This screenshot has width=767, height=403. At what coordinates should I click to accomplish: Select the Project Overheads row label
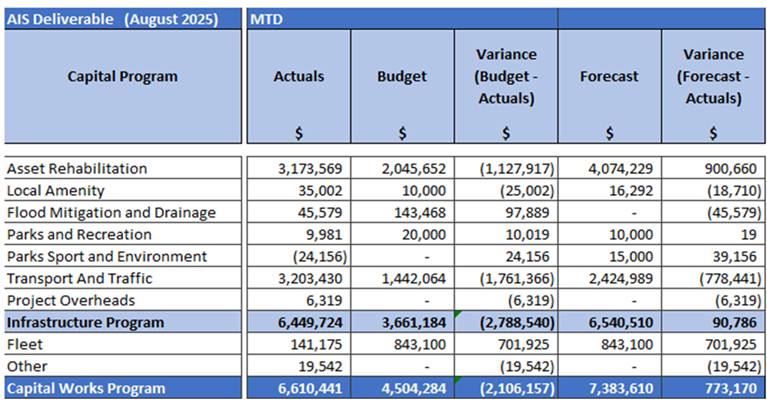click(x=123, y=300)
